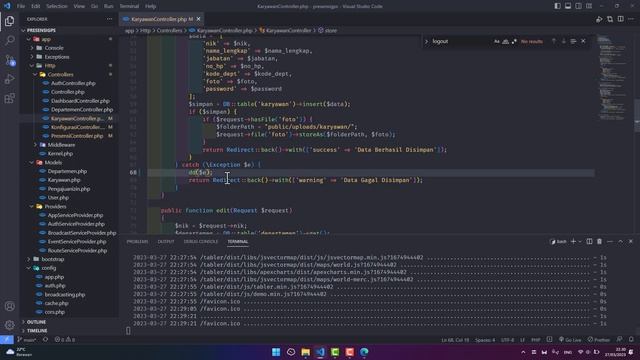Screen dimensions: 640x360
Task: Collapse the Providers folder
Action: (32, 207)
